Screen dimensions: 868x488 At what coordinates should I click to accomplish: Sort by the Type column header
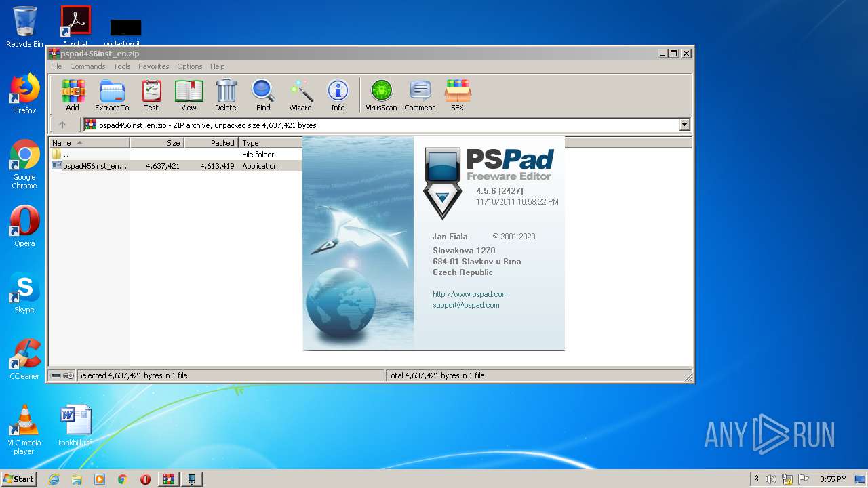(270, 143)
